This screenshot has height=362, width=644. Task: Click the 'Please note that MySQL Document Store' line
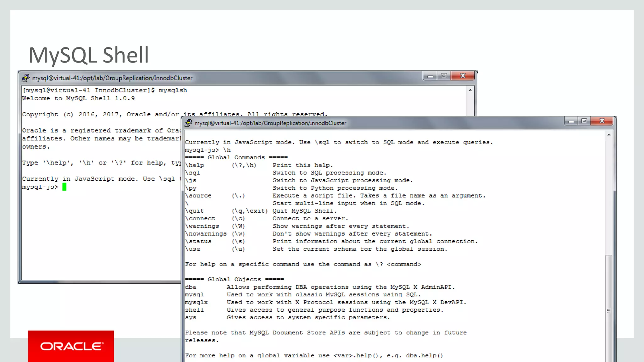click(326, 333)
